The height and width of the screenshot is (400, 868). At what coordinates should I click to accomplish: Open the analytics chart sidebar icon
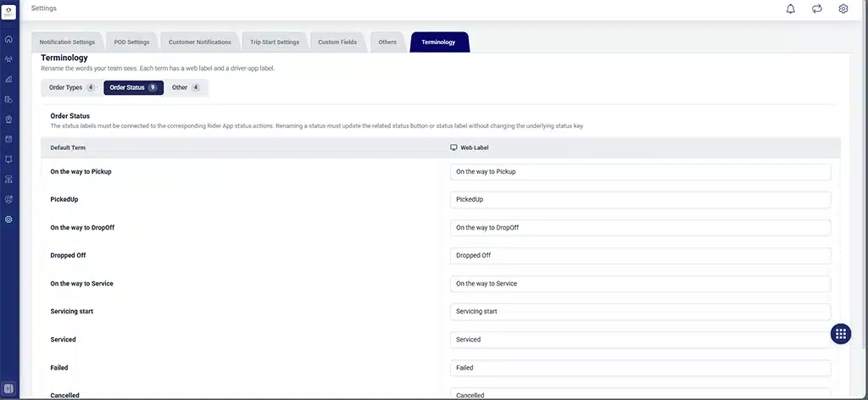pyautogui.click(x=8, y=79)
